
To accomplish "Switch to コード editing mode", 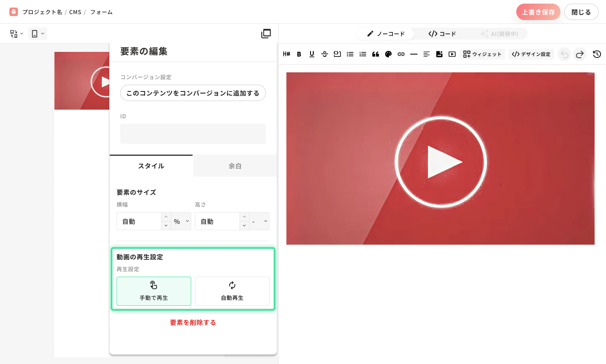I will 442,34.
